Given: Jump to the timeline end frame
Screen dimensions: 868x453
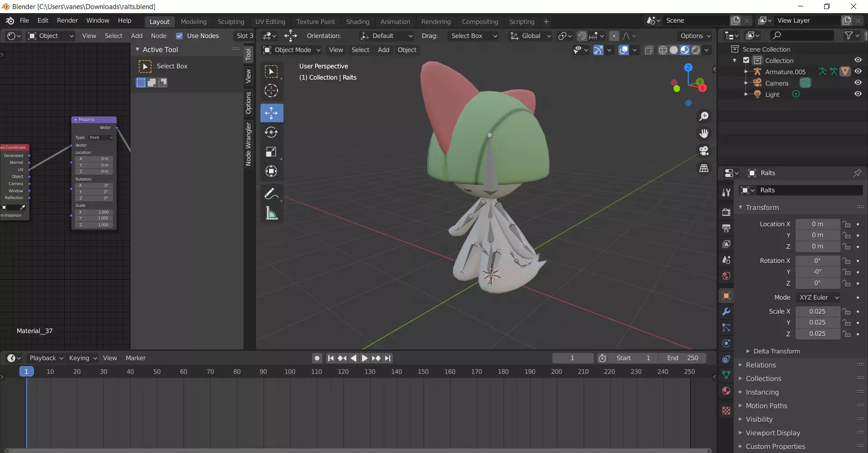Looking at the screenshot, I should coord(387,358).
